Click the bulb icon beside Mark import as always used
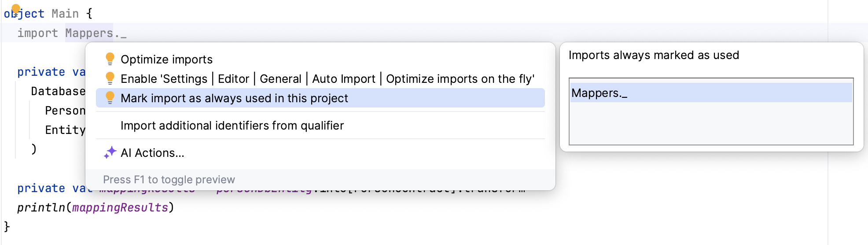868x245 pixels. [x=110, y=97]
